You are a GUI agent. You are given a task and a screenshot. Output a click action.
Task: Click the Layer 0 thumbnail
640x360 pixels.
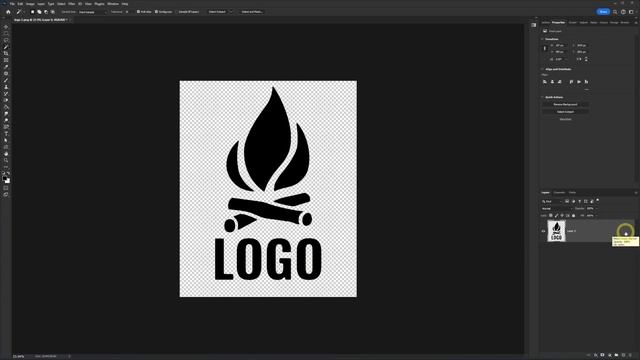556,231
